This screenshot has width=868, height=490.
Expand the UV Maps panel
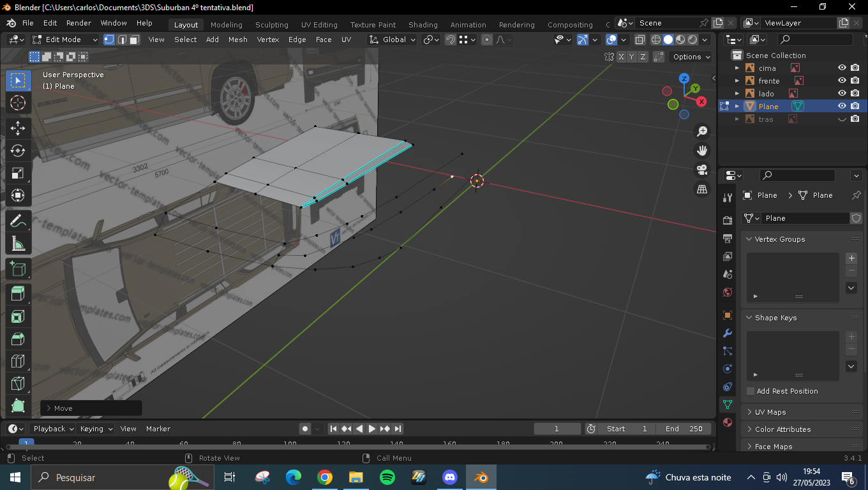pyautogui.click(x=770, y=412)
